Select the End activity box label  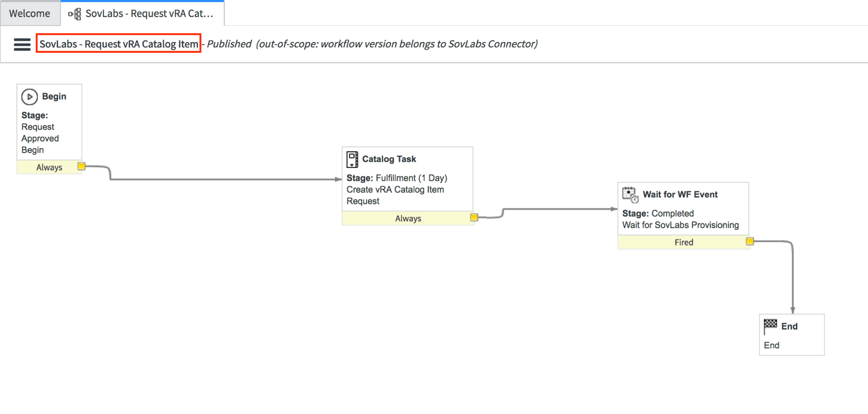pyautogui.click(x=789, y=326)
